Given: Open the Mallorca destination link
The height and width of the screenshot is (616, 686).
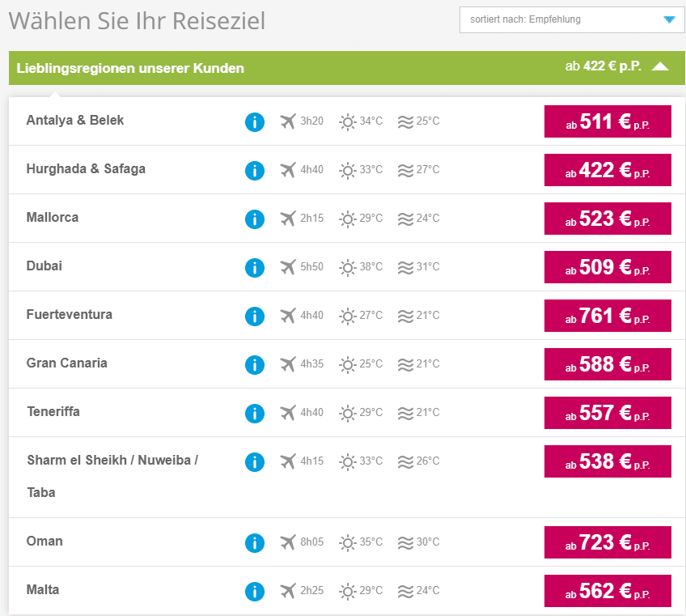Looking at the screenshot, I should point(53,218).
